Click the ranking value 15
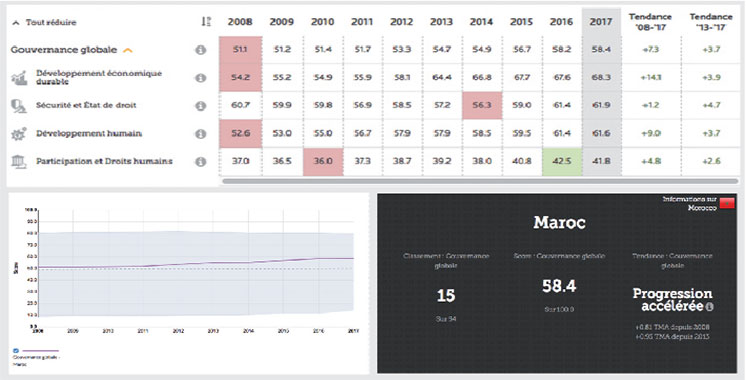Screen dimensions: 746x380 pos(446,296)
